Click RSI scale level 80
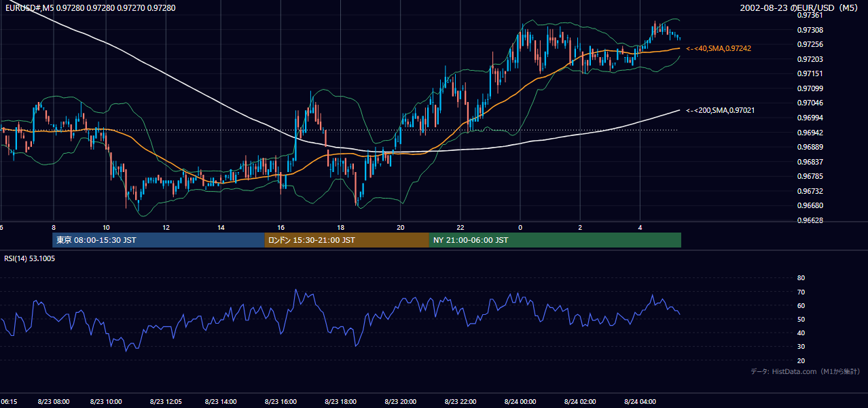This screenshot has width=868, height=408. [x=801, y=278]
